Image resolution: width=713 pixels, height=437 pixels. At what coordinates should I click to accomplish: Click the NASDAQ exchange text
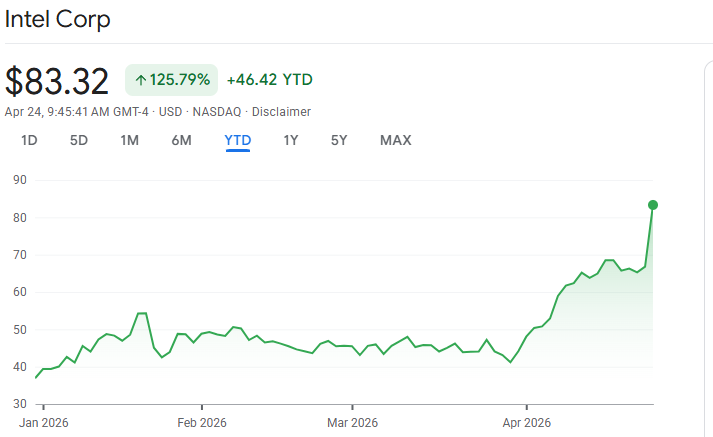(x=217, y=112)
